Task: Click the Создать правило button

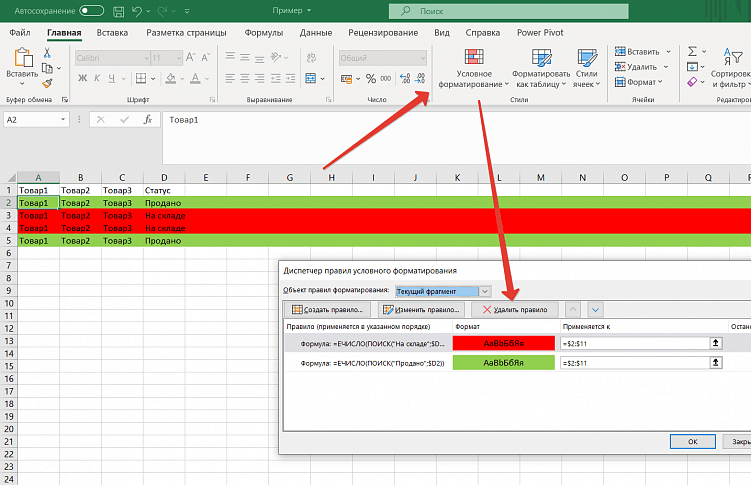Action: 328,311
